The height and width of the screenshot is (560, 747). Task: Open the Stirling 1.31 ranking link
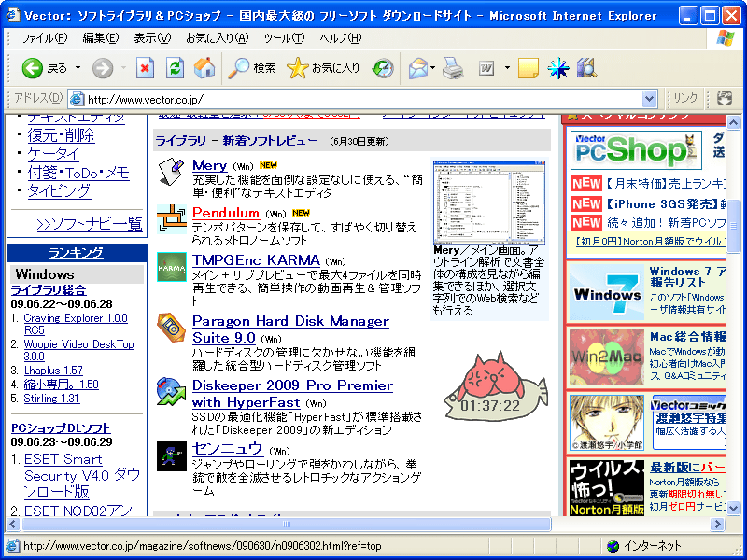[51, 399]
